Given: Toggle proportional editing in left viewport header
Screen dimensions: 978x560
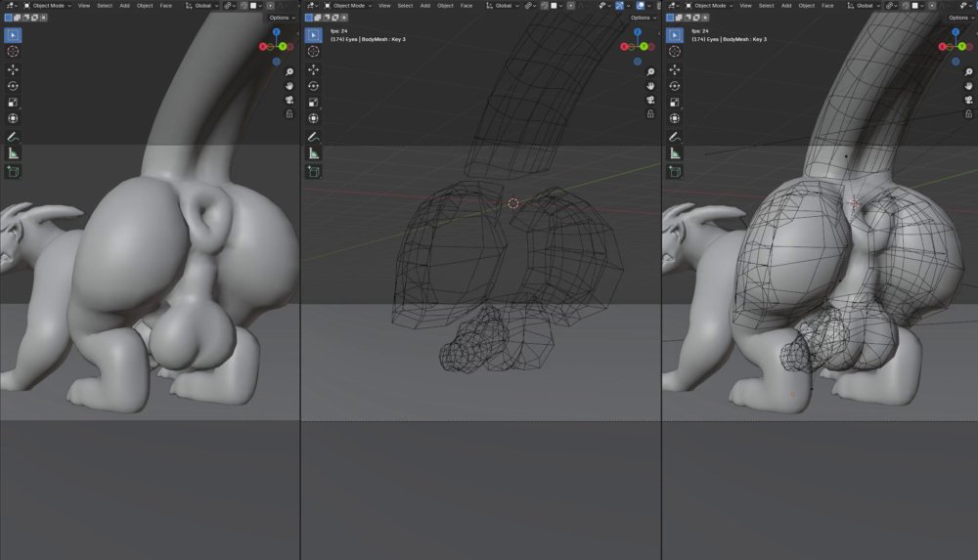Looking at the screenshot, I should tap(270, 6).
